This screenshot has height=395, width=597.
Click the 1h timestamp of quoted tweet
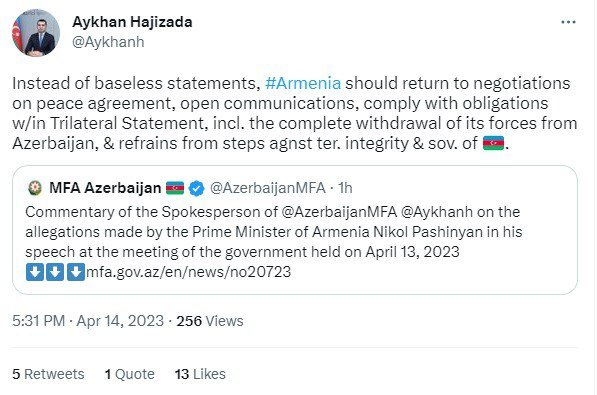(x=345, y=188)
